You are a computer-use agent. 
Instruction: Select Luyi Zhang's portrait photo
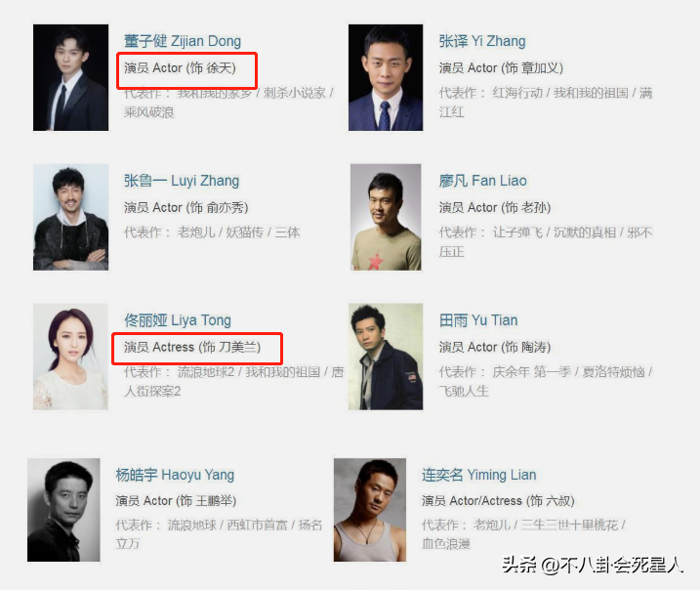[70, 217]
